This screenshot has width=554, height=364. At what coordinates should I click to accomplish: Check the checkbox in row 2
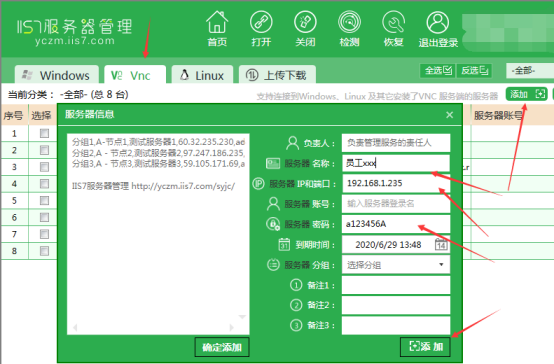tap(44, 150)
